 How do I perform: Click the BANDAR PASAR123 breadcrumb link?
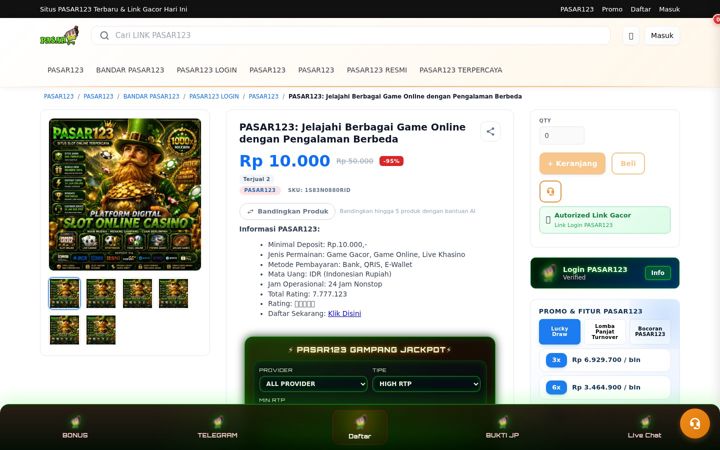coord(151,96)
